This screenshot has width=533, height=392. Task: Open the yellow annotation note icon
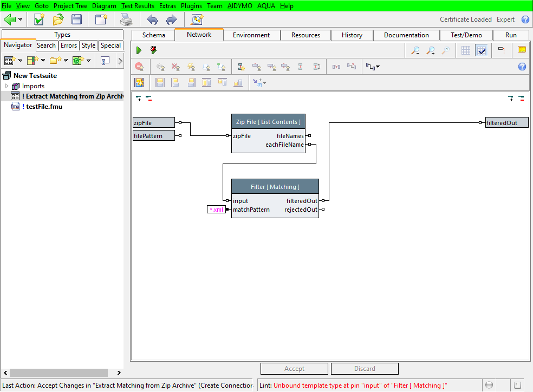coord(522,50)
